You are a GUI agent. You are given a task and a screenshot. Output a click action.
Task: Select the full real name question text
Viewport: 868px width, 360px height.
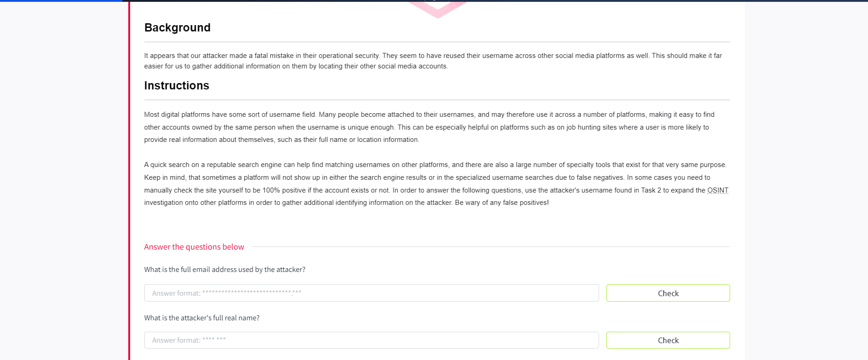(201, 318)
